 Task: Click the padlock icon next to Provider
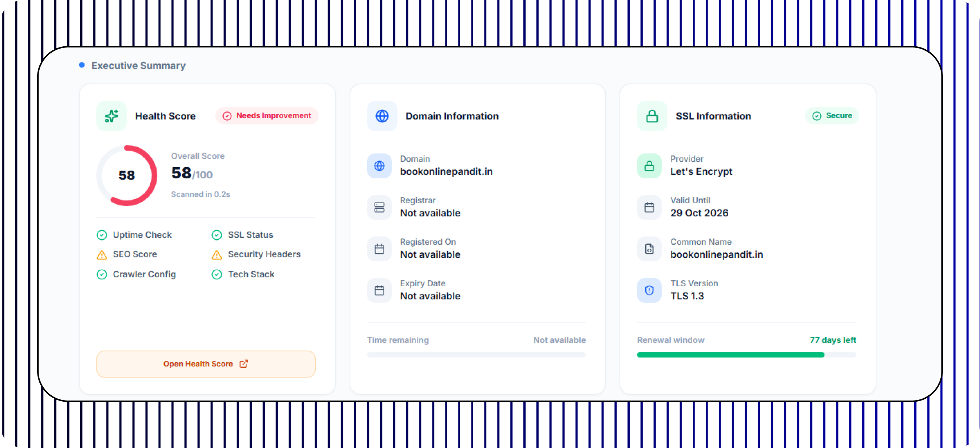[649, 166]
